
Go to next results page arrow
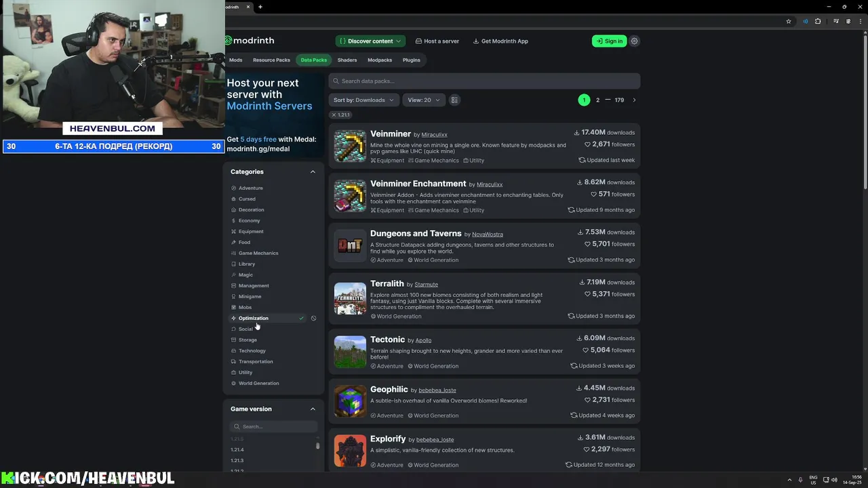[634, 100]
